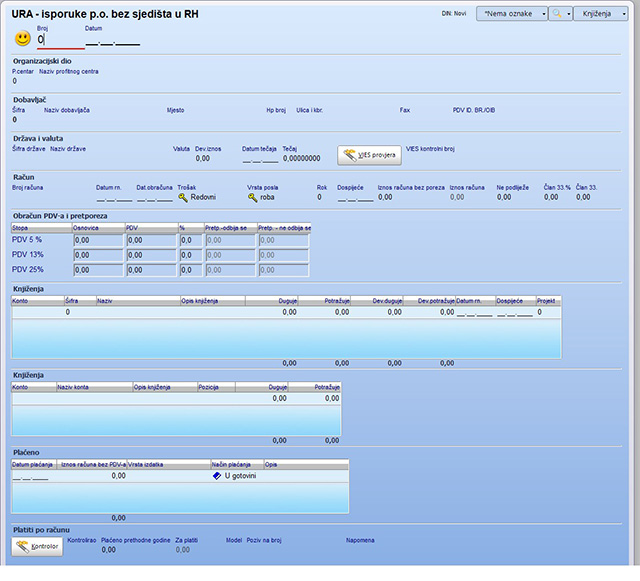Click the Pozicija column header
This screenshot has width=640, height=581.
(x=216, y=387)
